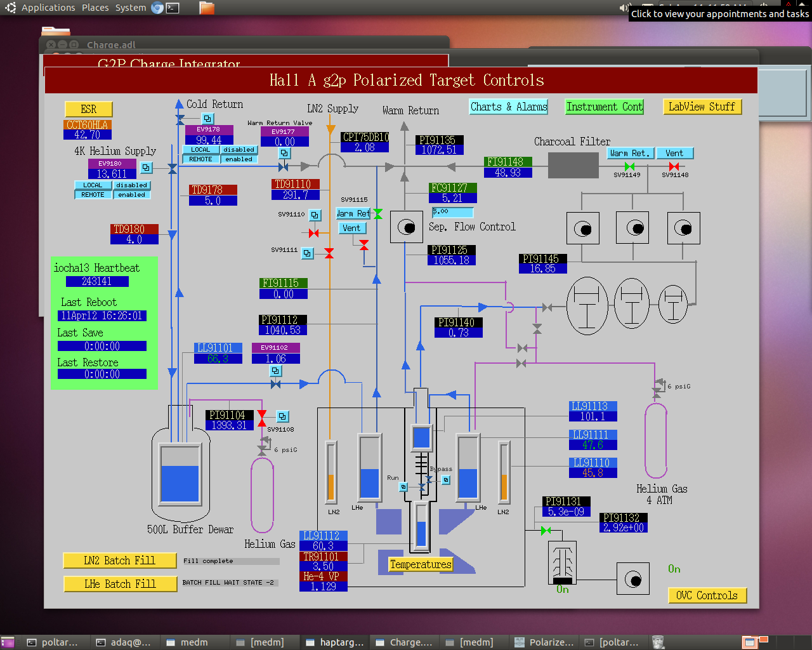The height and width of the screenshot is (650, 812).
Task: Click the LHe level gauge left of Run
Action: (369, 467)
